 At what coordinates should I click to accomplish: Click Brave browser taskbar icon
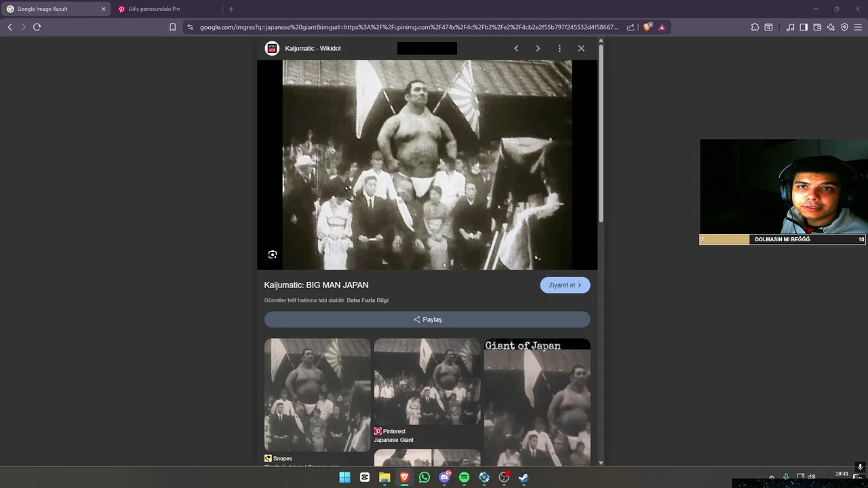(x=404, y=477)
